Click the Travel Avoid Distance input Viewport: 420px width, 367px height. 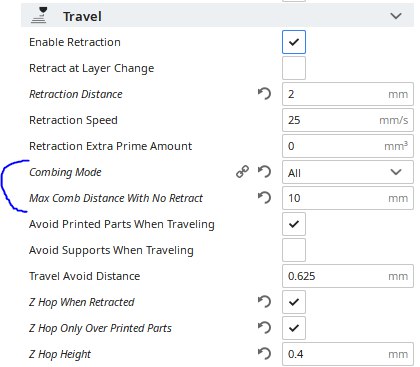(x=348, y=276)
